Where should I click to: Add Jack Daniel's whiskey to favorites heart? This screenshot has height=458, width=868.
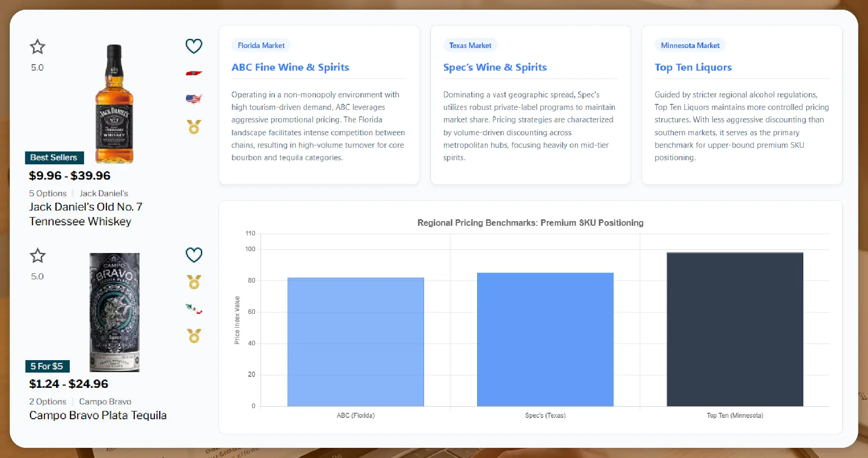(x=194, y=46)
